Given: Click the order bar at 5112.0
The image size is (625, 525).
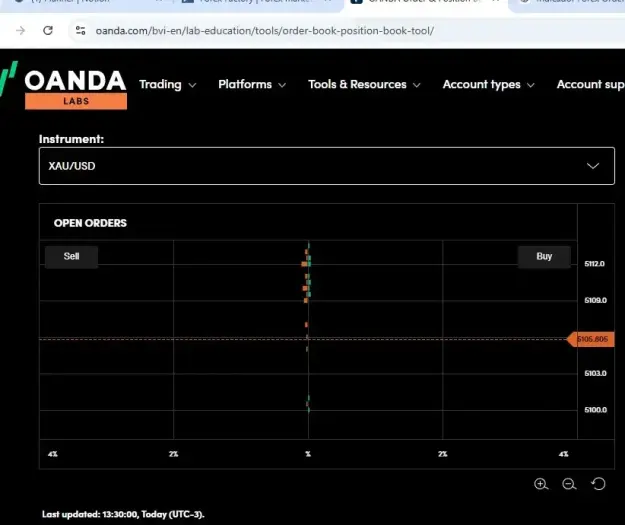Looking at the screenshot, I should pyautogui.click(x=306, y=264).
